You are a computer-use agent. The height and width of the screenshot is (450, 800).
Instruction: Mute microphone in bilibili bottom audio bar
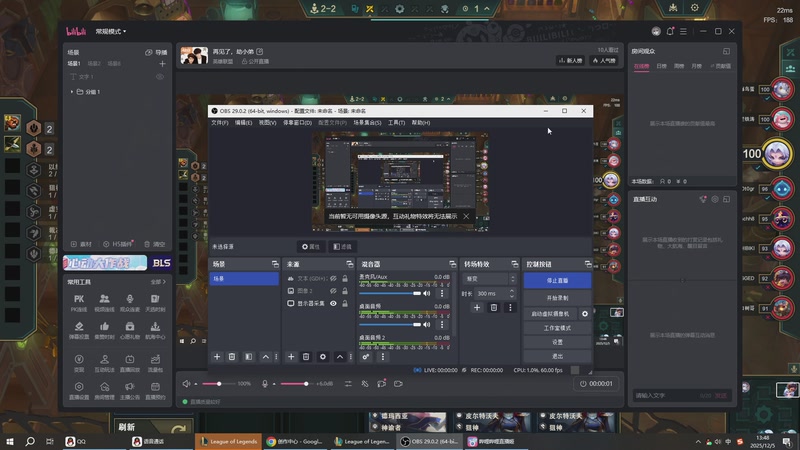[x=265, y=384]
